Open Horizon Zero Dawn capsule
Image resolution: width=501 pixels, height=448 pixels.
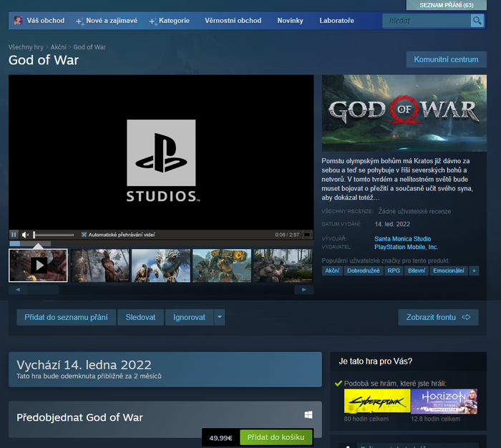coord(444,401)
